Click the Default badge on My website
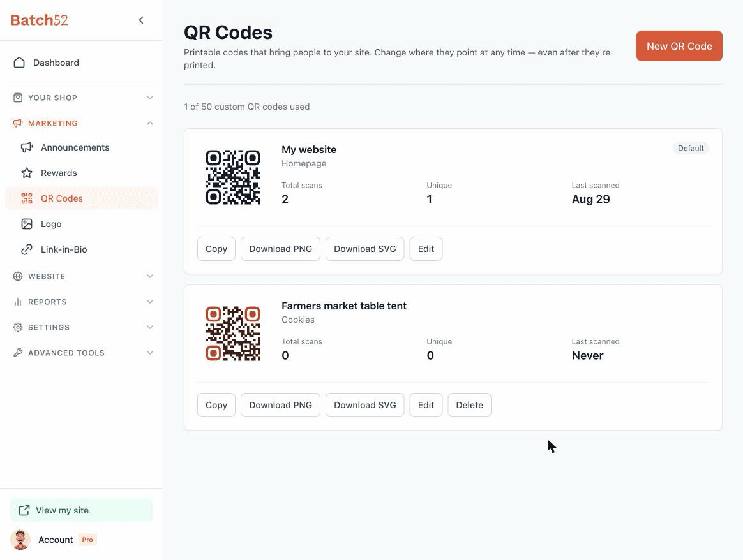 point(691,148)
